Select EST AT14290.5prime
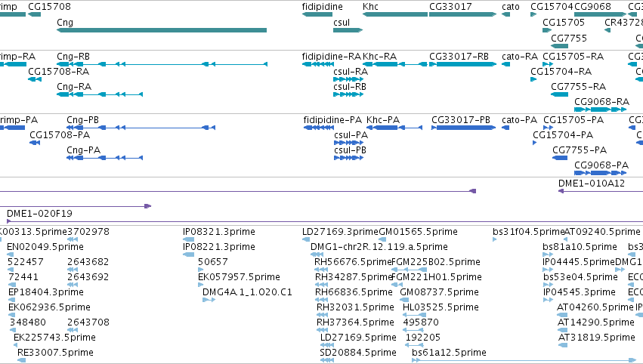This screenshot has width=643, height=364. click(562, 330)
